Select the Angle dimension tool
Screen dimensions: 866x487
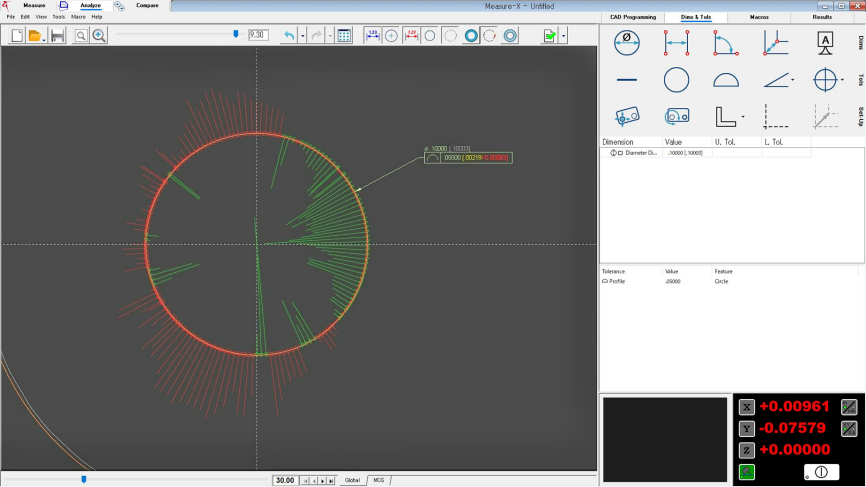pyautogui.click(x=726, y=43)
